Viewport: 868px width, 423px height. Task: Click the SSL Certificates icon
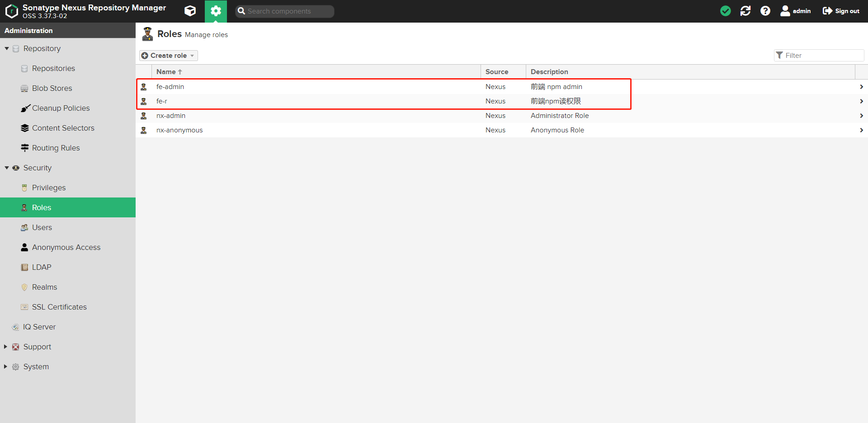tap(24, 307)
